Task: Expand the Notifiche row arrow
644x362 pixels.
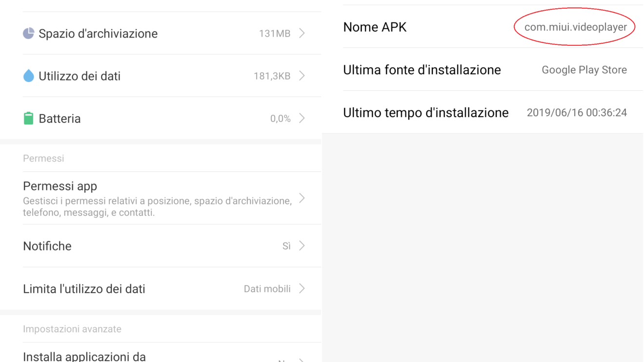Action: pyautogui.click(x=302, y=245)
